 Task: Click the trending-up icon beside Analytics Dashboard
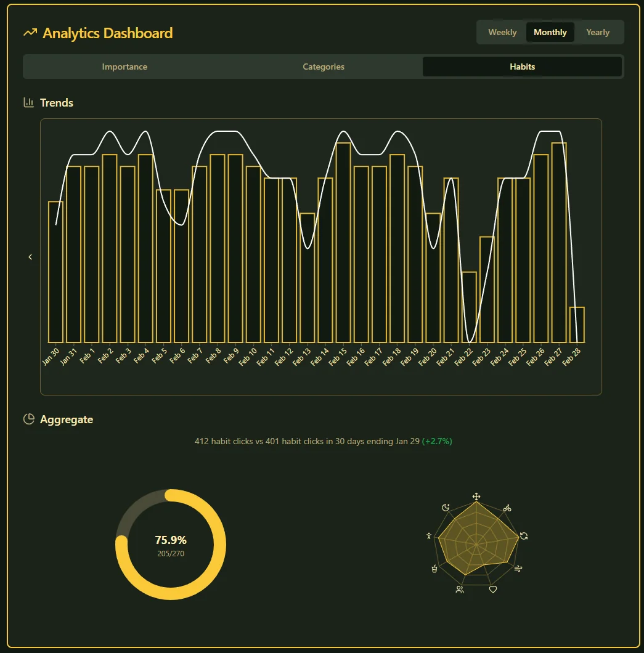pos(30,33)
